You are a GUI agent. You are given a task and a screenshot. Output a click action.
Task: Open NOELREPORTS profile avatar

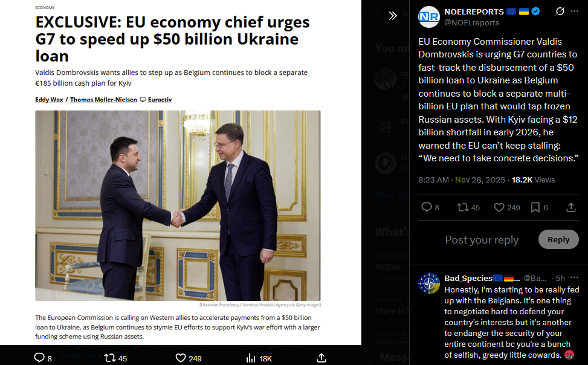point(429,17)
